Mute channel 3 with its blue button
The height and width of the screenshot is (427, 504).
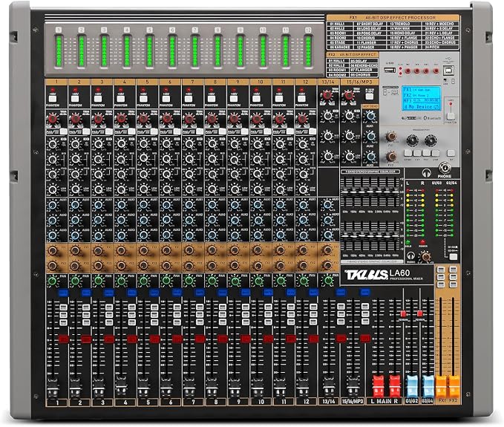[x=108, y=293]
